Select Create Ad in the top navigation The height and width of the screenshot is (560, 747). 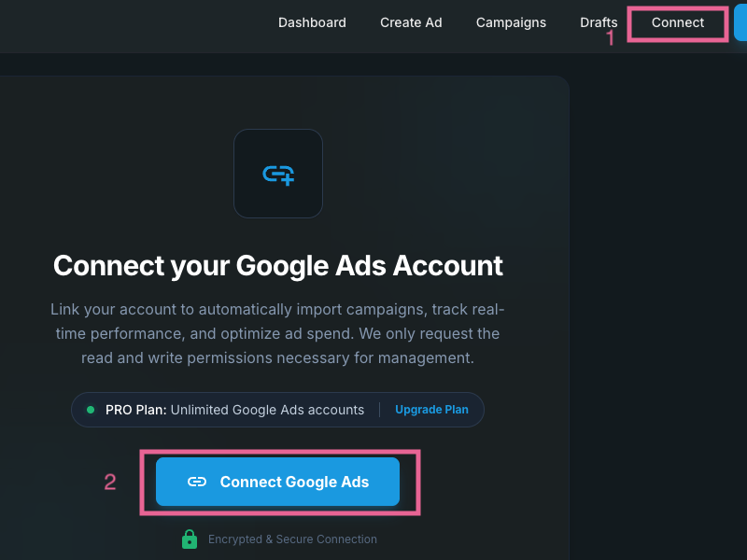411,22
